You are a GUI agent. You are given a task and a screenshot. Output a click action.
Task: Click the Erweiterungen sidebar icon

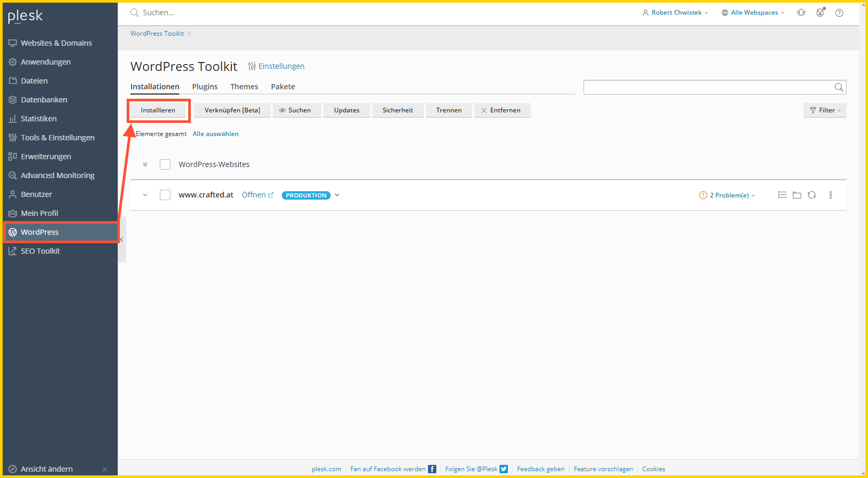click(x=13, y=157)
